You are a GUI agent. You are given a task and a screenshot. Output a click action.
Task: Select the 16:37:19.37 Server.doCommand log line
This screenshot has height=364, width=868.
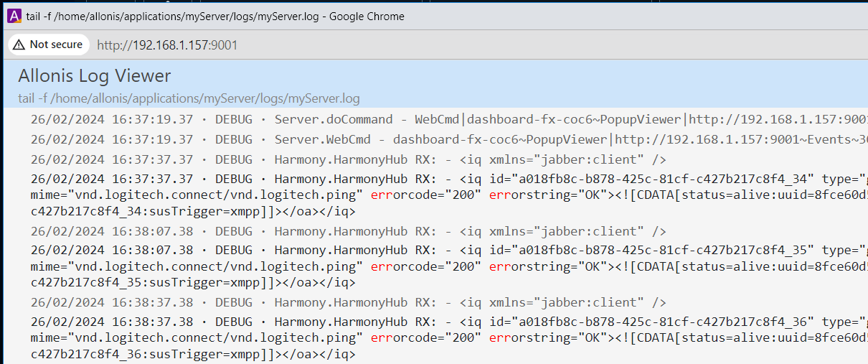[x=449, y=119]
